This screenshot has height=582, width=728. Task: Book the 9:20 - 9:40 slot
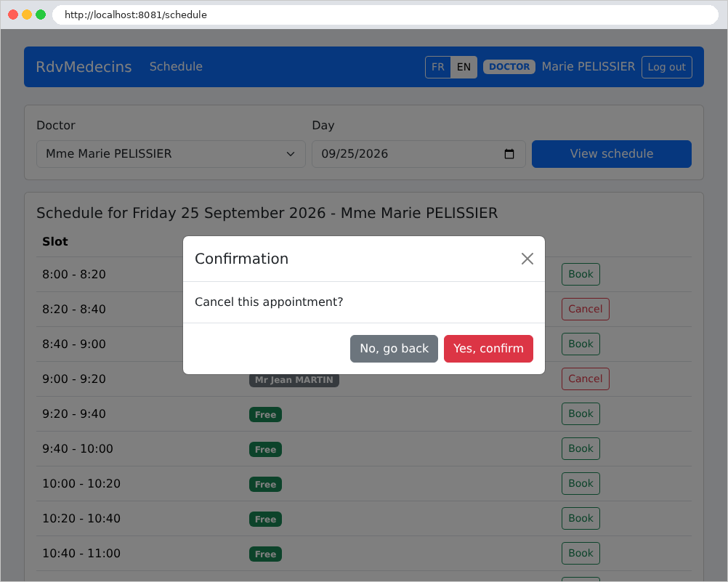(x=581, y=413)
